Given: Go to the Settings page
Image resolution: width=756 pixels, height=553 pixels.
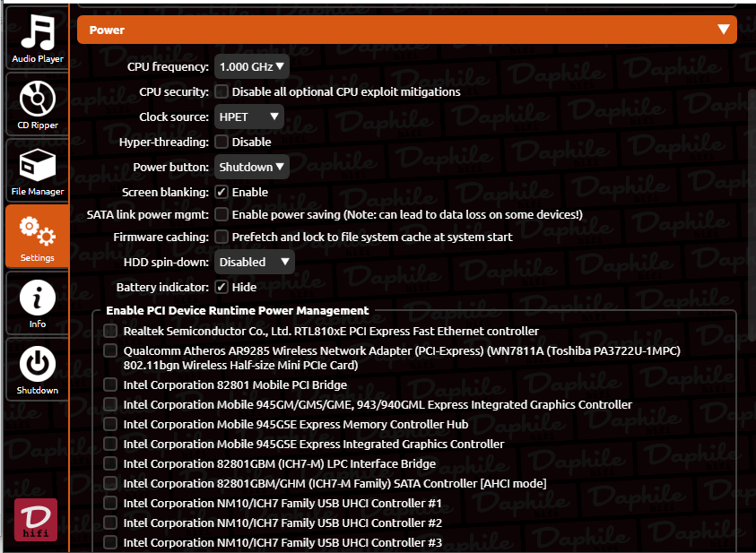Looking at the screenshot, I should point(37,235).
